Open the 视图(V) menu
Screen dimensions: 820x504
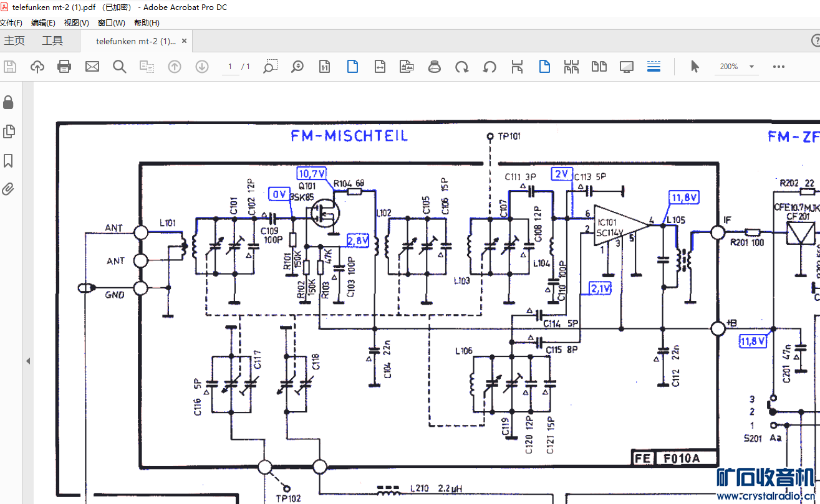pos(76,23)
